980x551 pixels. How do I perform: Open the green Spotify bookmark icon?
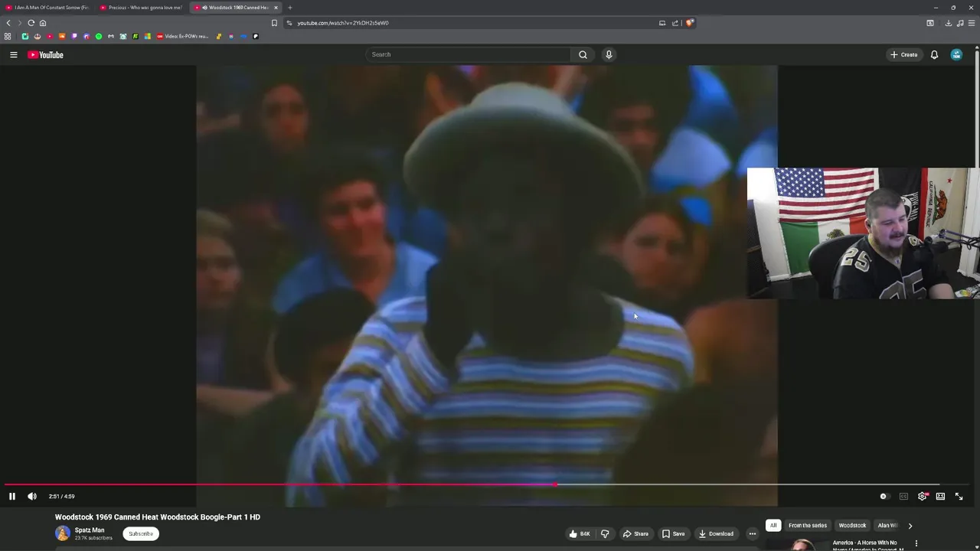pos(99,36)
